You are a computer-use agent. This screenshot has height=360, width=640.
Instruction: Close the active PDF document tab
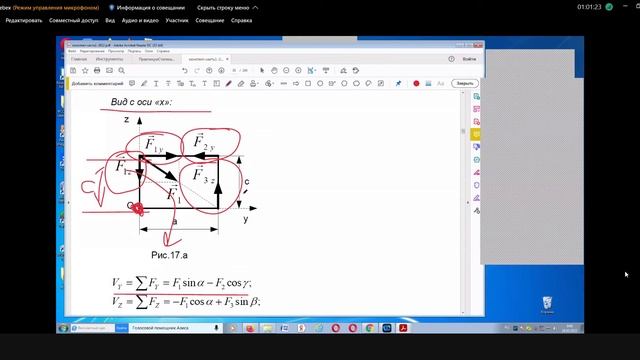click(x=227, y=59)
